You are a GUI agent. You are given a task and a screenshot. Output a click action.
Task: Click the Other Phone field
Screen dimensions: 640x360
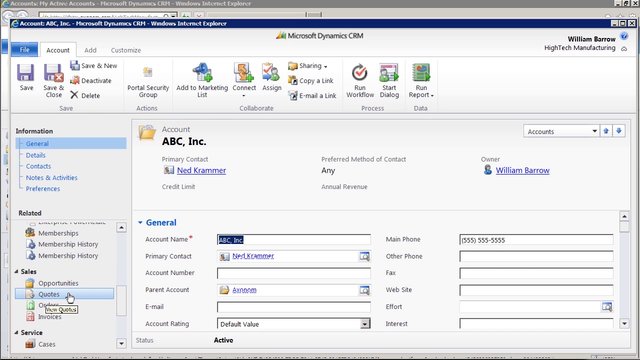(x=536, y=256)
